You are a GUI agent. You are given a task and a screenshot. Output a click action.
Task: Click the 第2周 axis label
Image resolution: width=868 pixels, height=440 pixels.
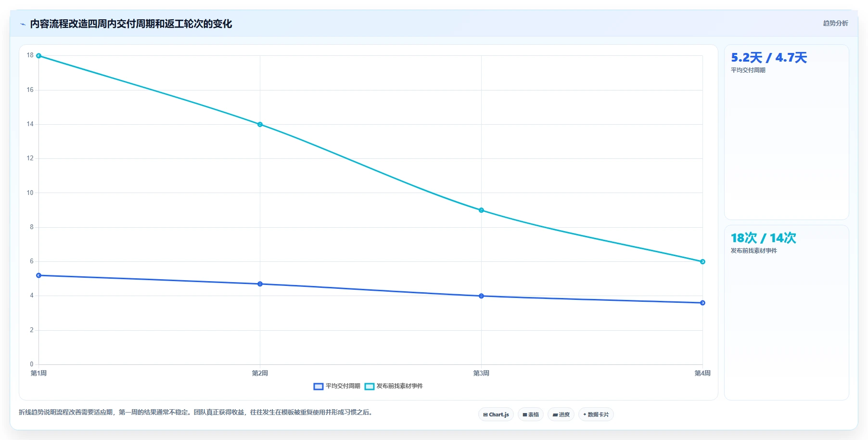coord(260,373)
